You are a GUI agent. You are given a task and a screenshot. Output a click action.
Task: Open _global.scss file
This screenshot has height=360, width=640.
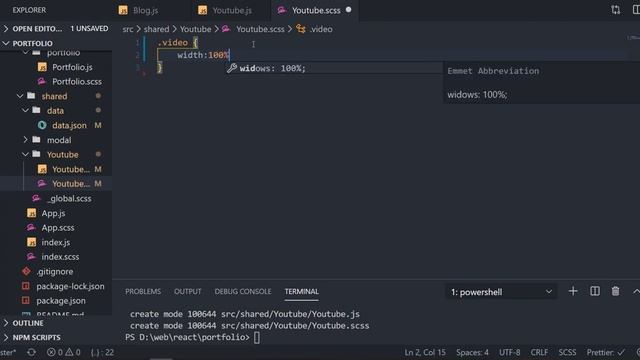tap(69, 198)
